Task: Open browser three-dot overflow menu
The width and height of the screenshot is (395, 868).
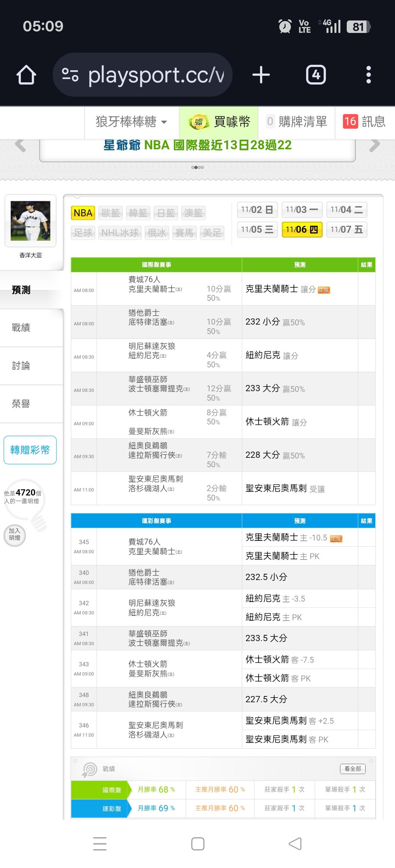Action: coord(368,75)
